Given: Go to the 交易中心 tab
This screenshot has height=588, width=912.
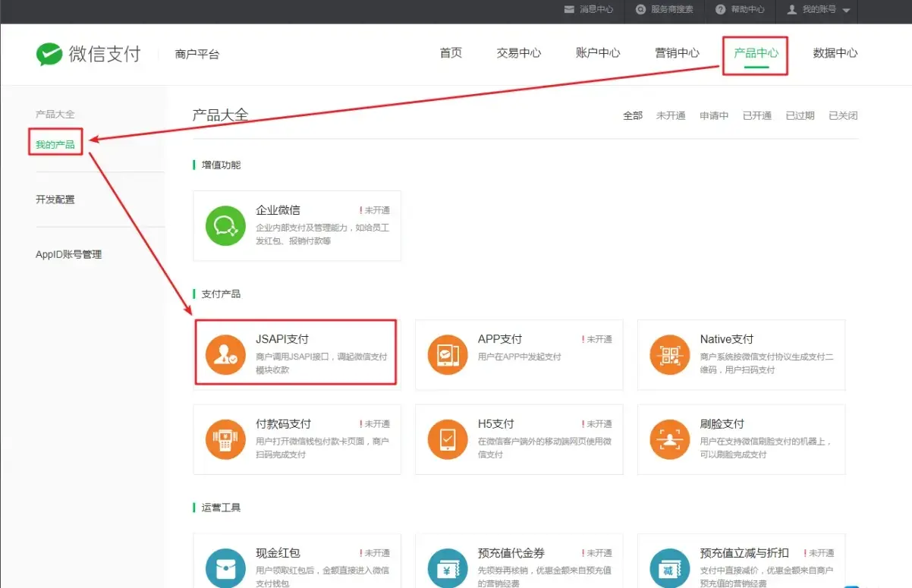Looking at the screenshot, I should [519, 53].
